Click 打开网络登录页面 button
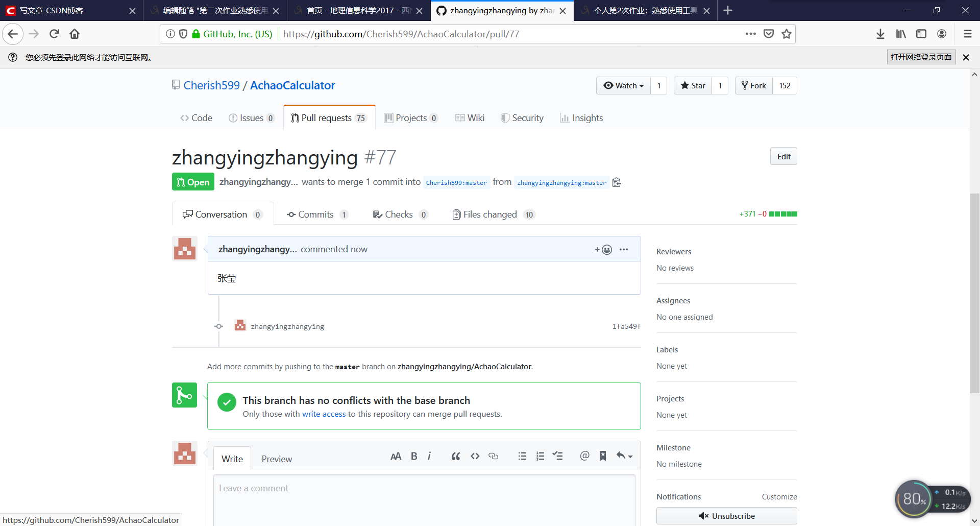Screen dimensions: 980x526 tap(921, 57)
